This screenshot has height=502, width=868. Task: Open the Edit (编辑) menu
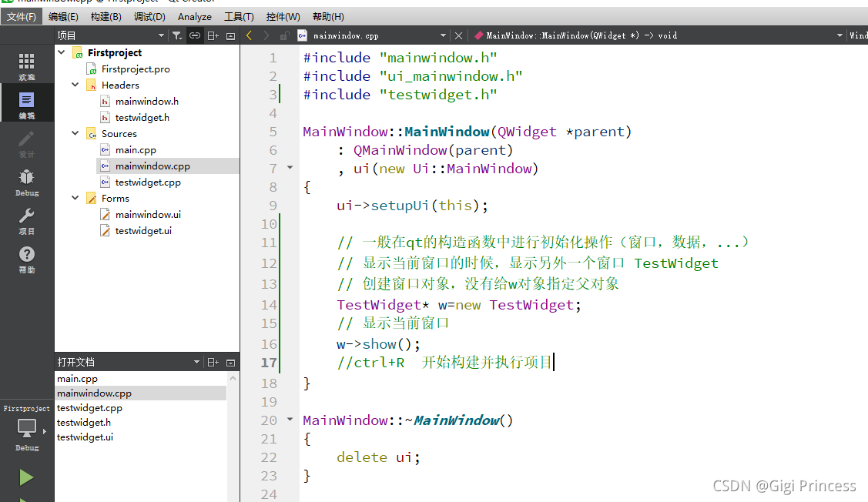[x=63, y=17]
